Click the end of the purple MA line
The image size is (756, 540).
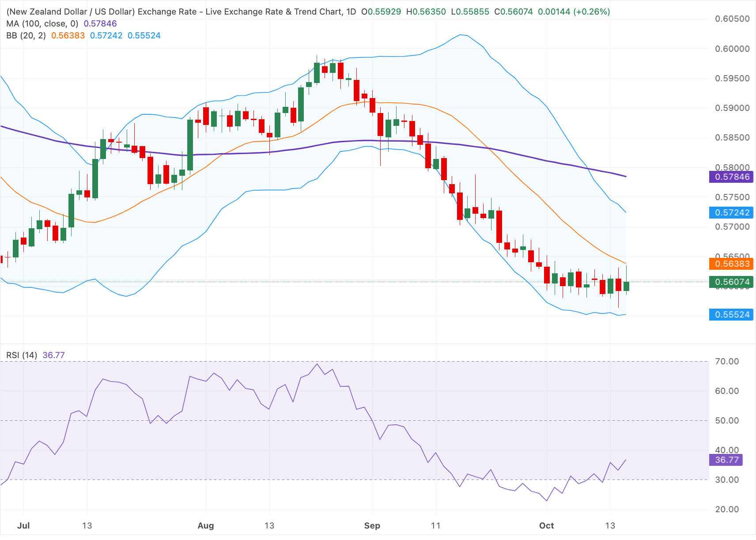coord(626,177)
